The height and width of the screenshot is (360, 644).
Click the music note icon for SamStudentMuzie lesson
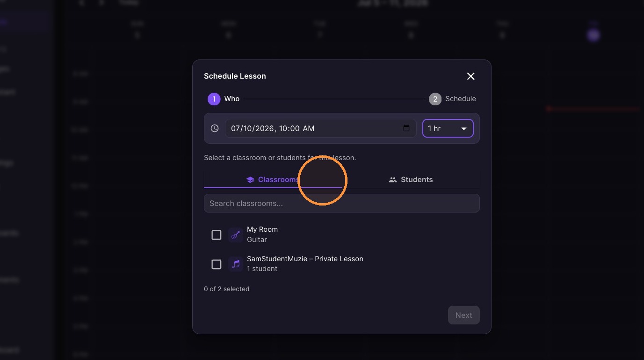[236, 264]
